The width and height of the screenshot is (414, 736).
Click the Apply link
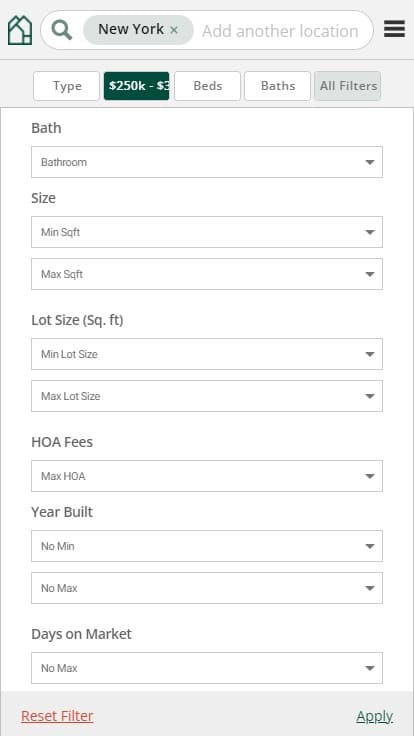tap(375, 716)
